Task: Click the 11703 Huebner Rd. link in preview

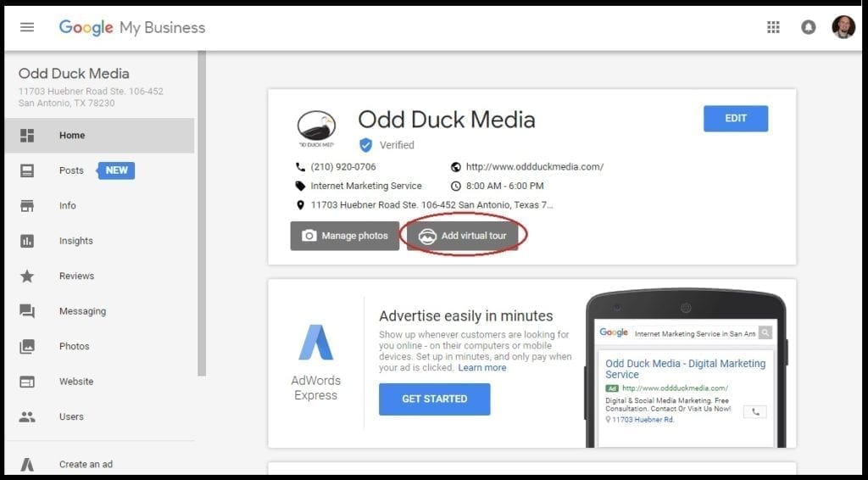Action: [x=643, y=420]
